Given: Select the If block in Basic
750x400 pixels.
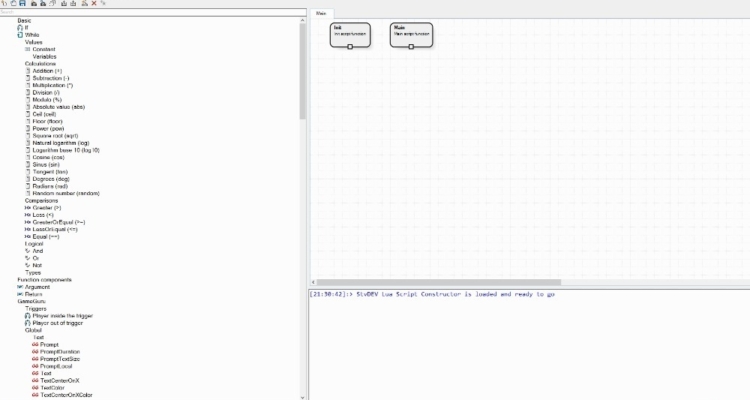Looking at the screenshot, I should (23, 28).
